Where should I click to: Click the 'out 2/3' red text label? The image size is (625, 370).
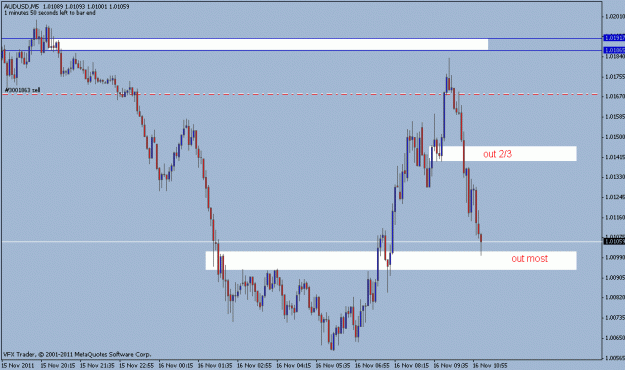point(497,154)
